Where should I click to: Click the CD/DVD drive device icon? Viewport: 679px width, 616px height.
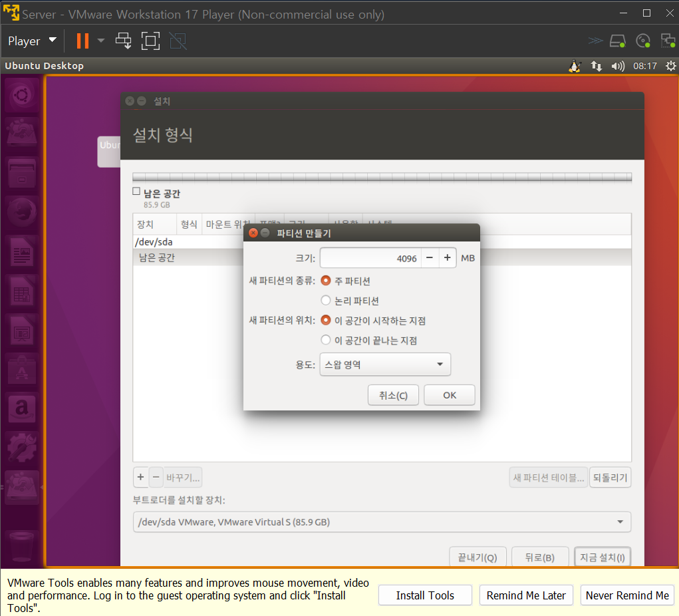643,41
